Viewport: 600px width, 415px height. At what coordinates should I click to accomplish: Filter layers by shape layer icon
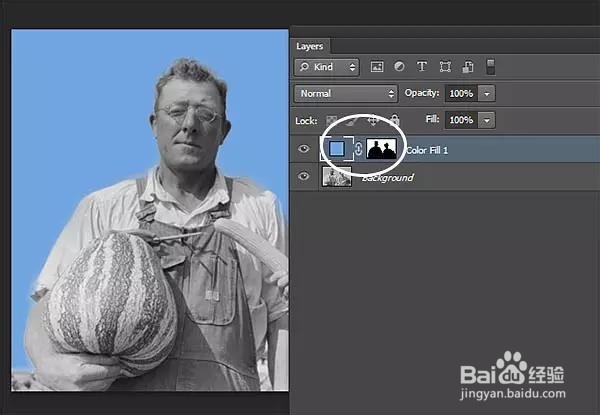click(x=445, y=67)
